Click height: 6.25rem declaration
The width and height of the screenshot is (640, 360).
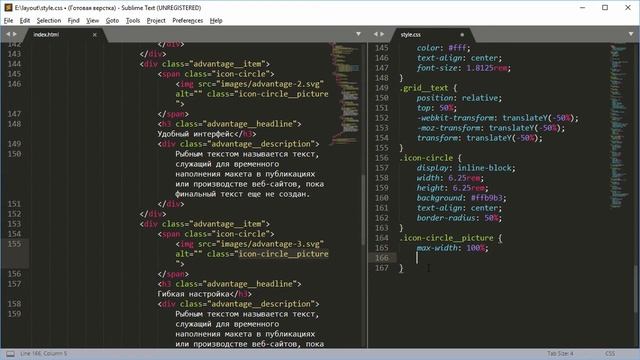pos(452,188)
